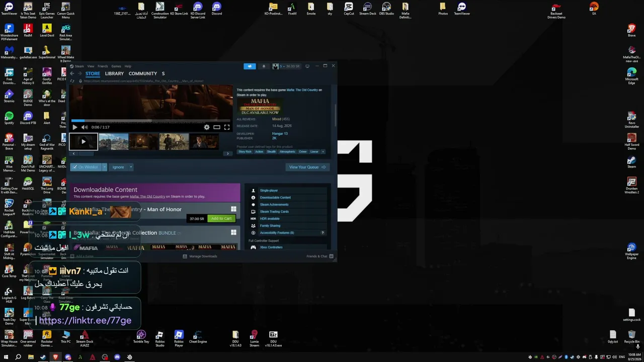
Task: Select the Story Rich tag
Action: (x=245, y=151)
